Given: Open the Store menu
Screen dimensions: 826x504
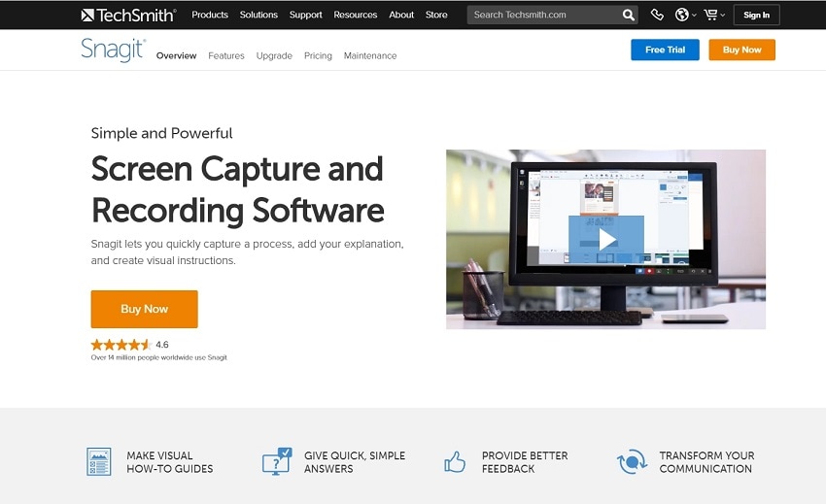Looking at the screenshot, I should click(436, 15).
